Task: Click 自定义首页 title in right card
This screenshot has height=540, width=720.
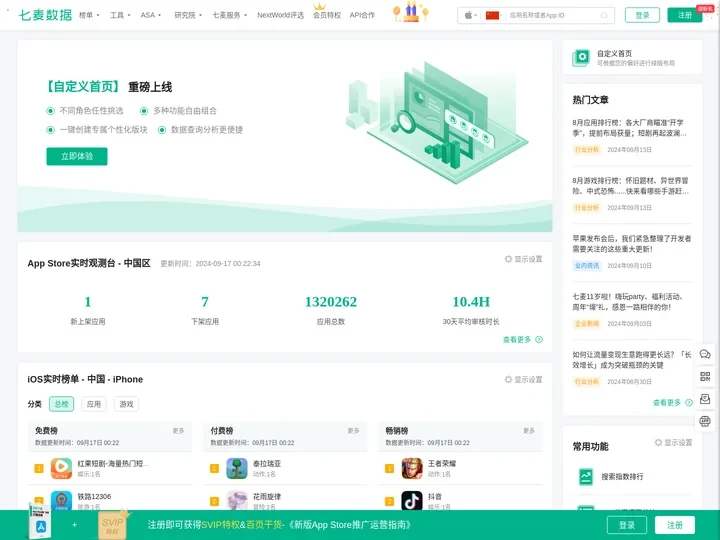Action: (614, 53)
